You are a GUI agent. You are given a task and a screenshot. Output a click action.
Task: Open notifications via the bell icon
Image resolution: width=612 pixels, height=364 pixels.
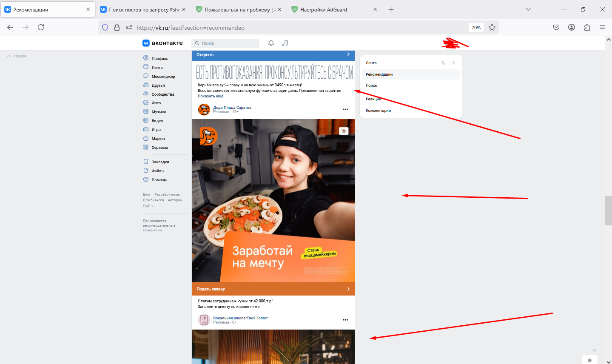271,43
